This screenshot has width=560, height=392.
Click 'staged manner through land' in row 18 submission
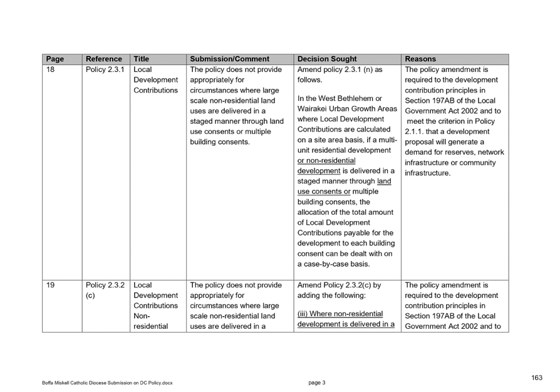[237, 121]
